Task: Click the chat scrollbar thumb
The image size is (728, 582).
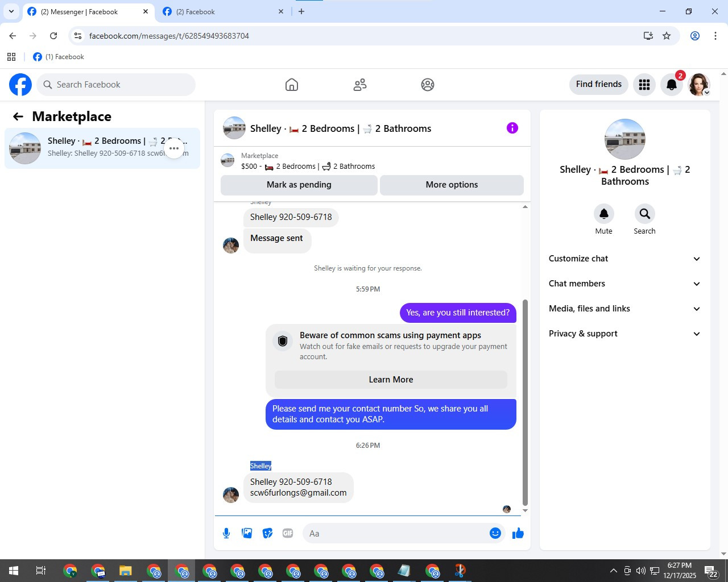Action: click(525, 402)
